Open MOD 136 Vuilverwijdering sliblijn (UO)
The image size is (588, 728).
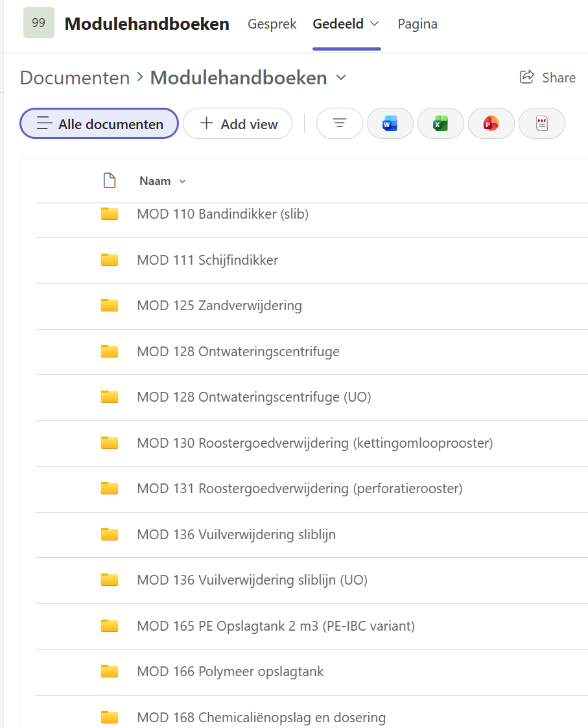[x=252, y=580]
